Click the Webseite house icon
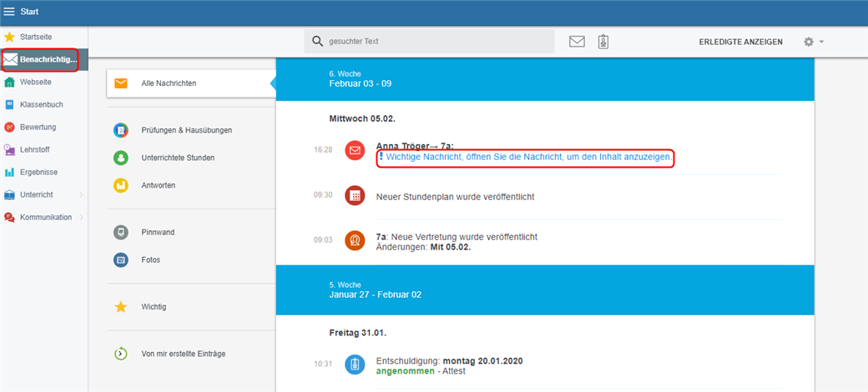This screenshot has width=868, height=392. click(9, 83)
